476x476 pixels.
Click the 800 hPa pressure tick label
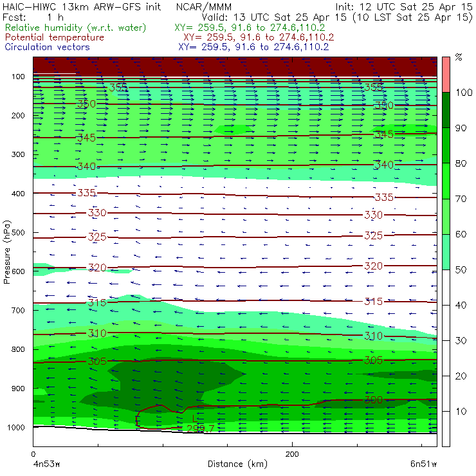click(18, 349)
